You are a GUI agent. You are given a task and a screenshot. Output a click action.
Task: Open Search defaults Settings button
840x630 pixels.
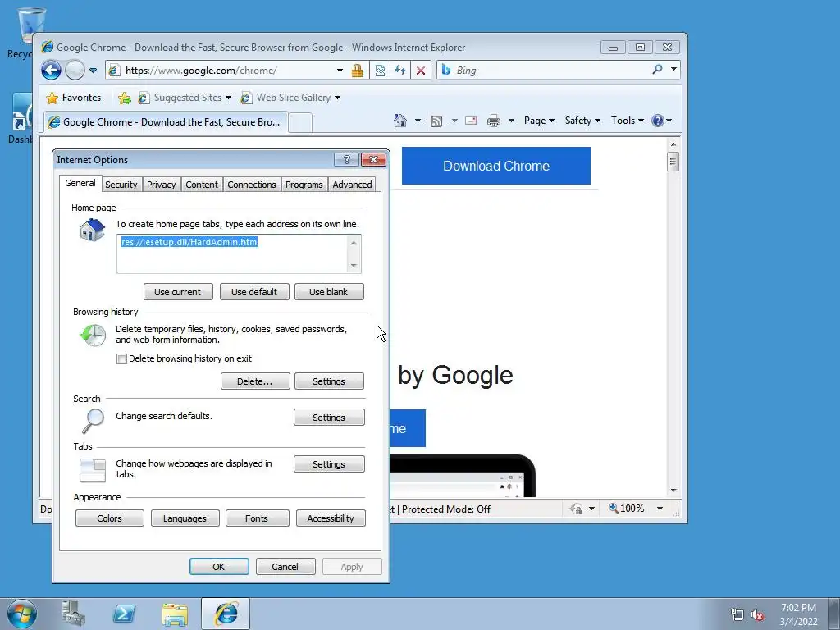(329, 418)
